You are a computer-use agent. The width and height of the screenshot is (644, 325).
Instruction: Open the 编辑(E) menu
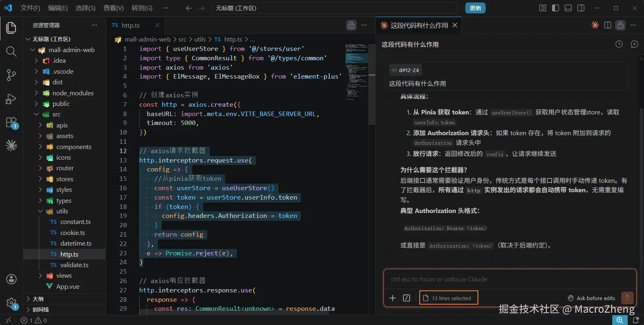click(x=58, y=8)
